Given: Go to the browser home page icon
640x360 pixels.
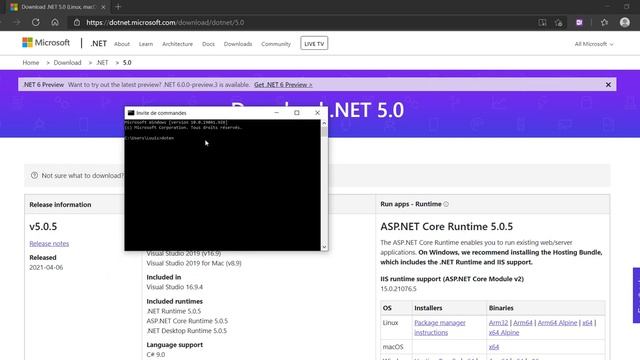Looking at the screenshot, I should pyautogui.click(x=55, y=22).
